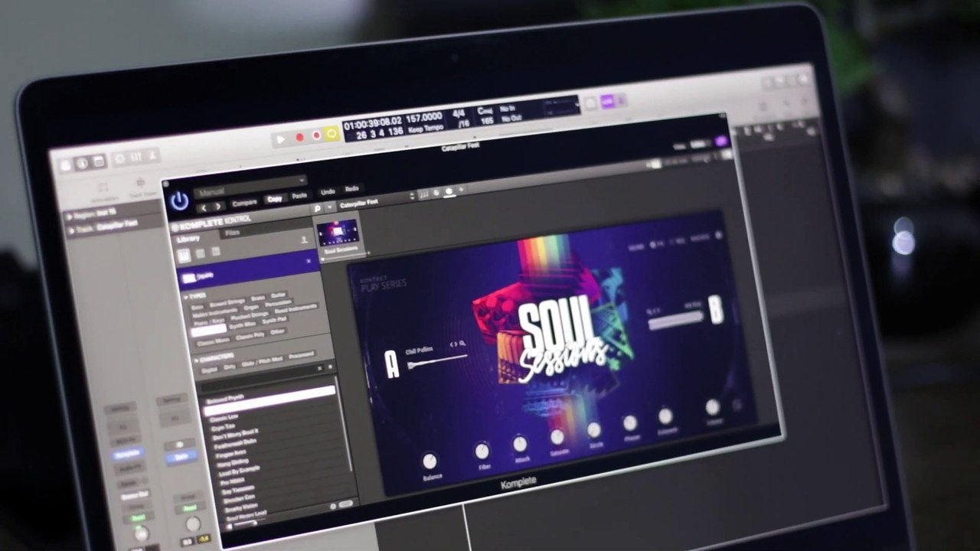
Task: Click the Cmaj key signature display
Action: pyautogui.click(x=485, y=110)
